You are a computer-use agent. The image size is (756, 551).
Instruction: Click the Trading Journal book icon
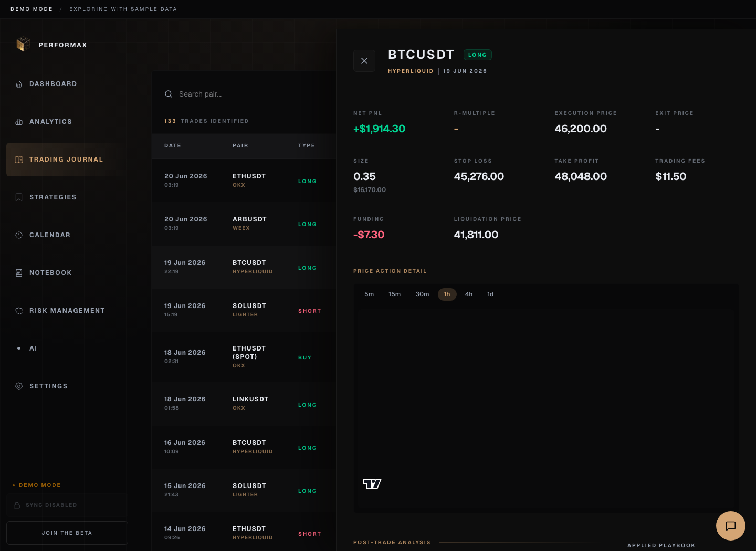(x=19, y=160)
